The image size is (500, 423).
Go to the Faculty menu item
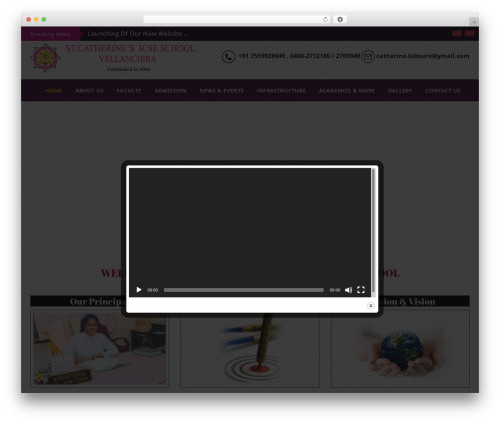click(x=129, y=91)
